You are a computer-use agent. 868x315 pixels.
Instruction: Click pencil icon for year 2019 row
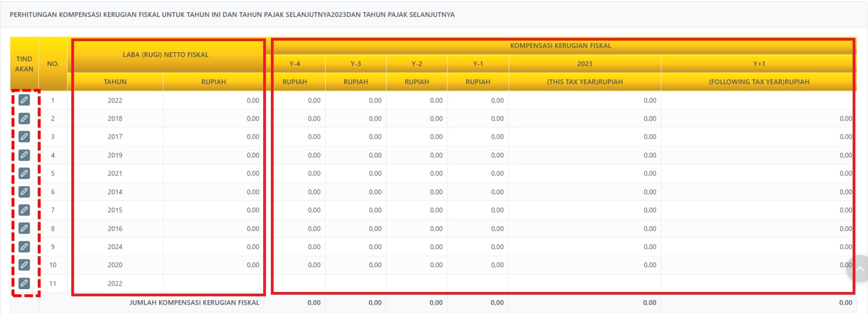(24, 155)
